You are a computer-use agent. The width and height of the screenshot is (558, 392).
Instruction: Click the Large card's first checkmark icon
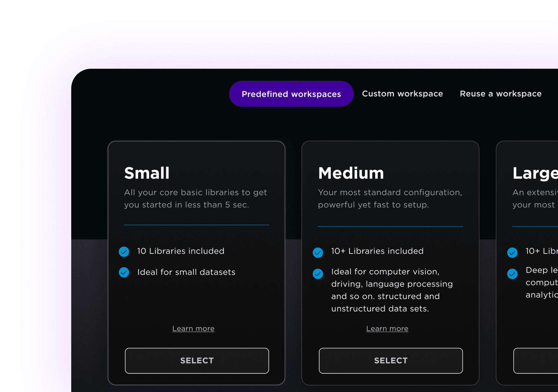[512, 253]
